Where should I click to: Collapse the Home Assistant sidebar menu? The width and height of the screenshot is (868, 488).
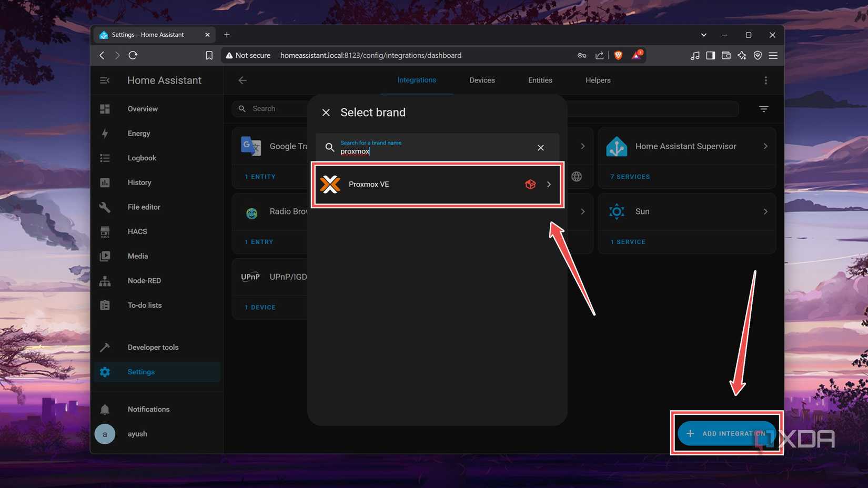[x=105, y=80]
